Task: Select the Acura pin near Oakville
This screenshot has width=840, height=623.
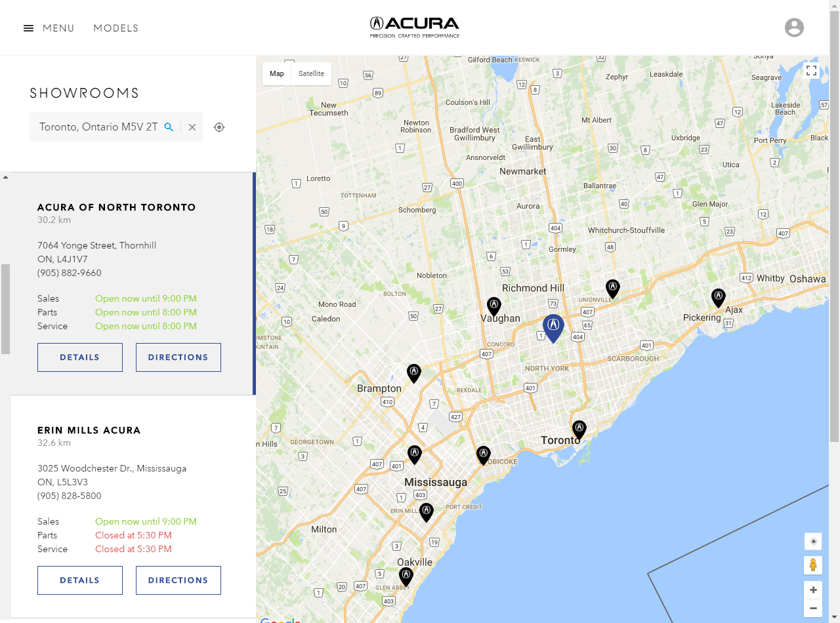Action: click(406, 576)
